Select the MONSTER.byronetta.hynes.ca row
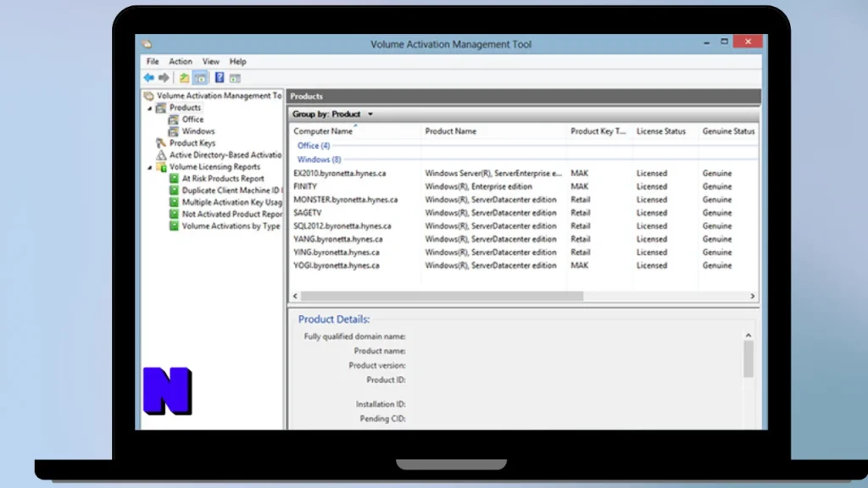Viewport: 868px width, 488px height. (x=523, y=200)
